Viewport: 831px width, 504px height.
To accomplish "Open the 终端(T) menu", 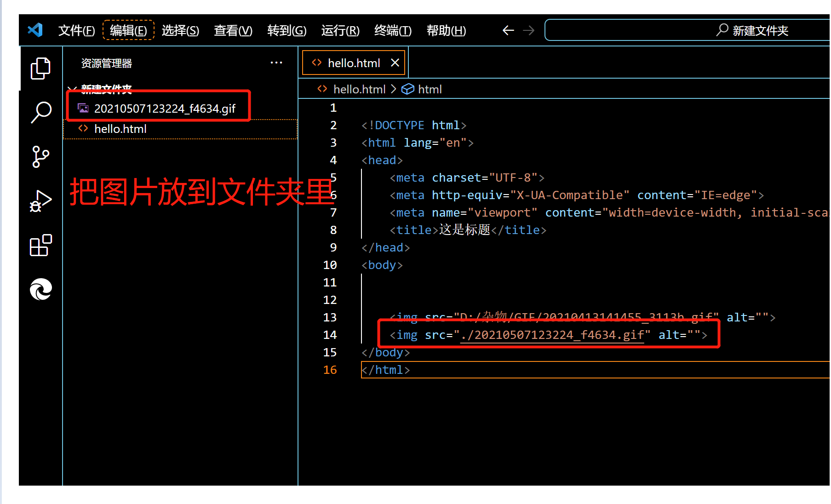I will tap(393, 30).
